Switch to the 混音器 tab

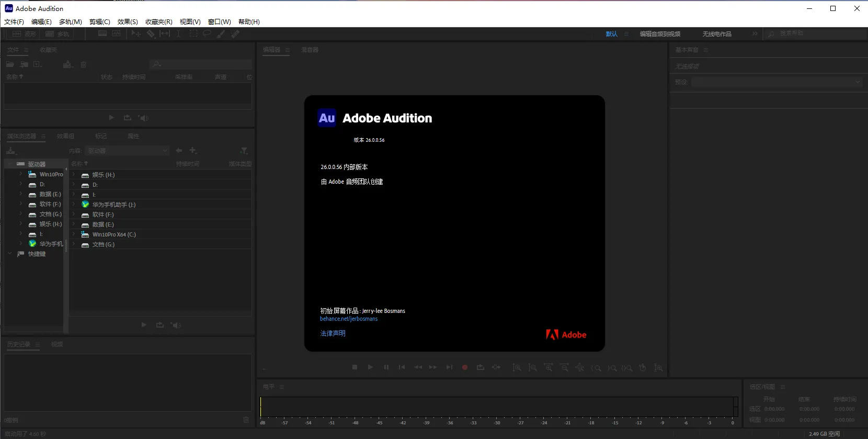[x=310, y=50]
